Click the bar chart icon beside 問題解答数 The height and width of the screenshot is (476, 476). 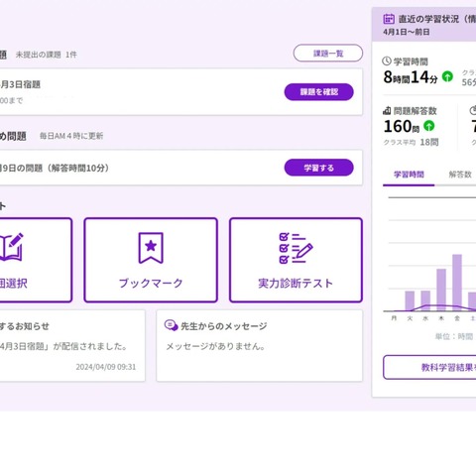(x=387, y=110)
